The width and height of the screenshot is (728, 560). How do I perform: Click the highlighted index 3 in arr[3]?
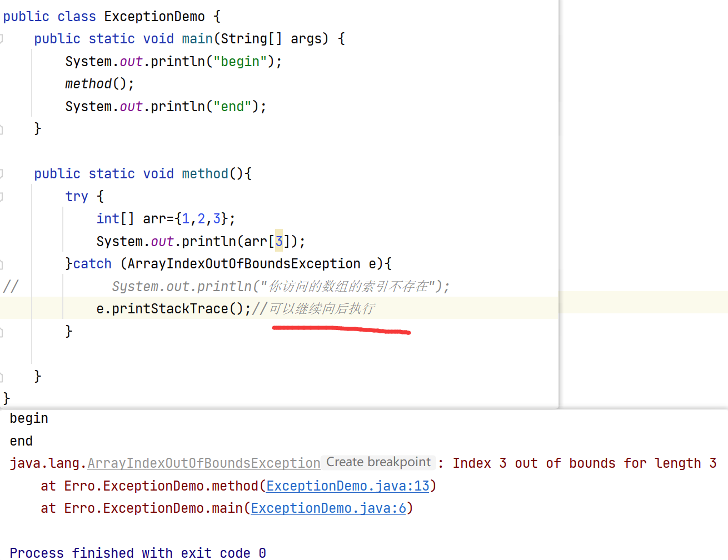pos(279,241)
